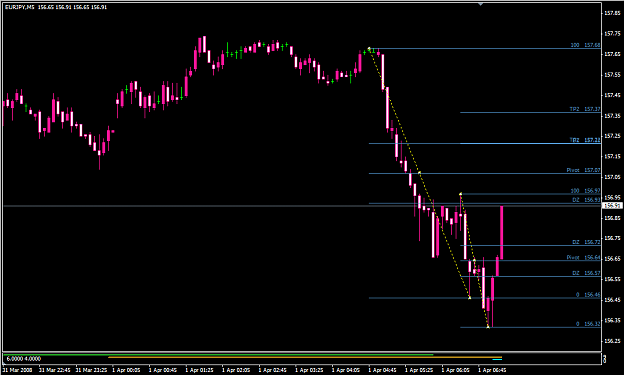Click the 1 Apr 04:45 time label
Image resolution: width=625 pixels, height=376 pixels.
tap(383, 370)
